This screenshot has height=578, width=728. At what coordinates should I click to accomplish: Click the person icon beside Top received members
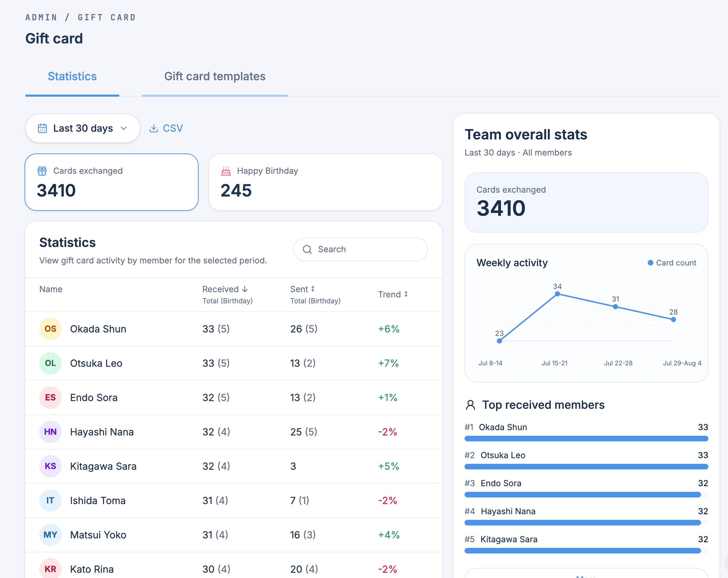pyautogui.click(x=471, y=405)
